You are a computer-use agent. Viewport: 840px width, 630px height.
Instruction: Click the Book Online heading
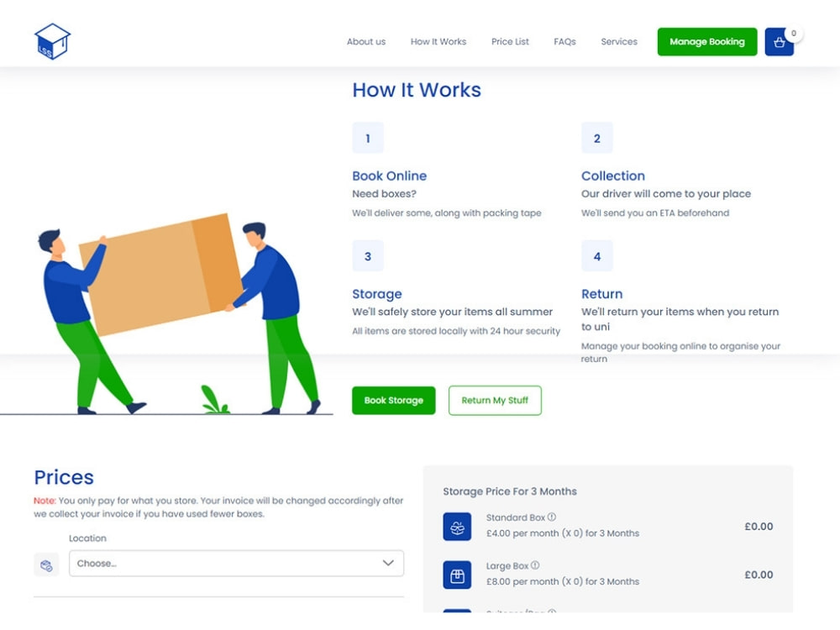(x=390, y=176)
